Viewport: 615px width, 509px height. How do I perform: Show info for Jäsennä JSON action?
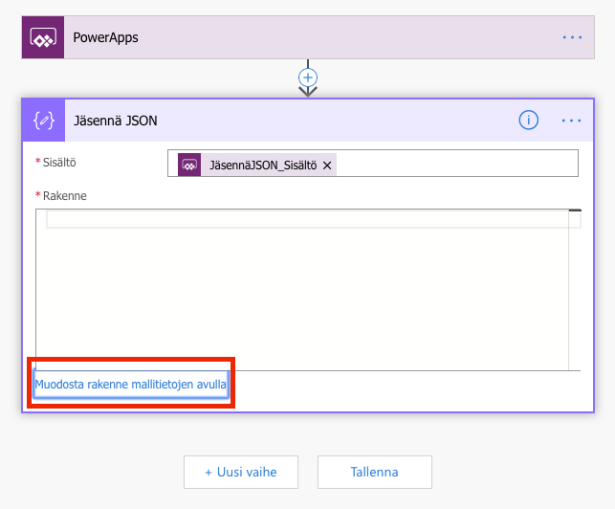click(x=528, y=120)
